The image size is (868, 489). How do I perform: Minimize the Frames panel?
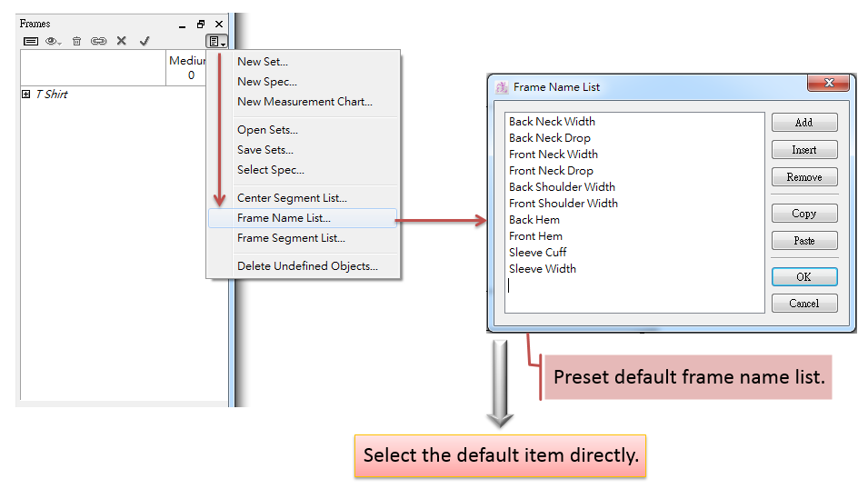[183, 25]
